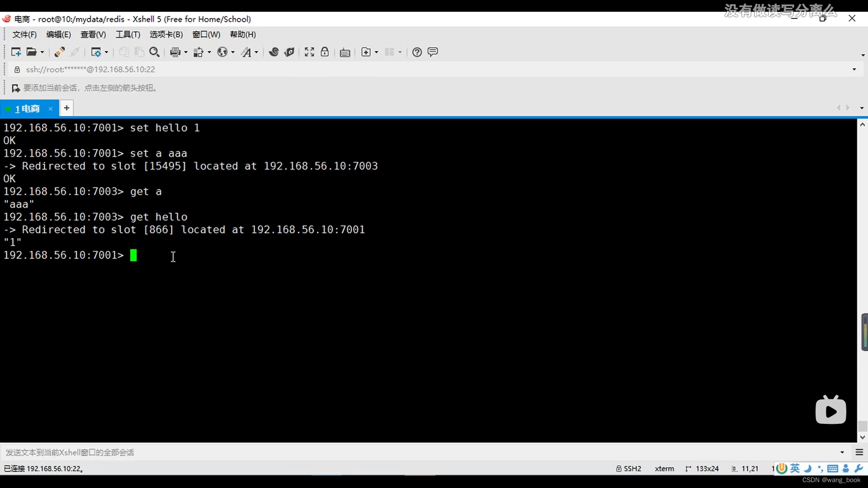Click the color scheme icon
The width and height of the screenshot is (868, 488).
(198, 52)
